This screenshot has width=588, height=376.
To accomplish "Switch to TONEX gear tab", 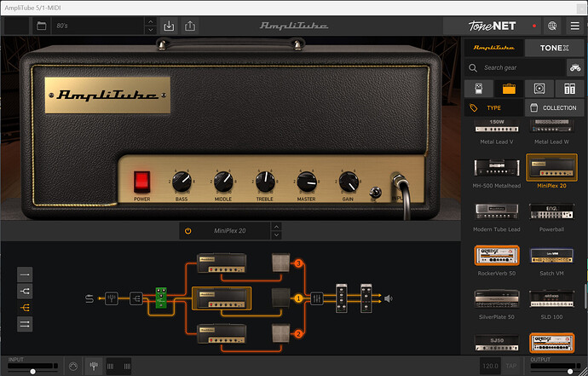I will (554, 48).
